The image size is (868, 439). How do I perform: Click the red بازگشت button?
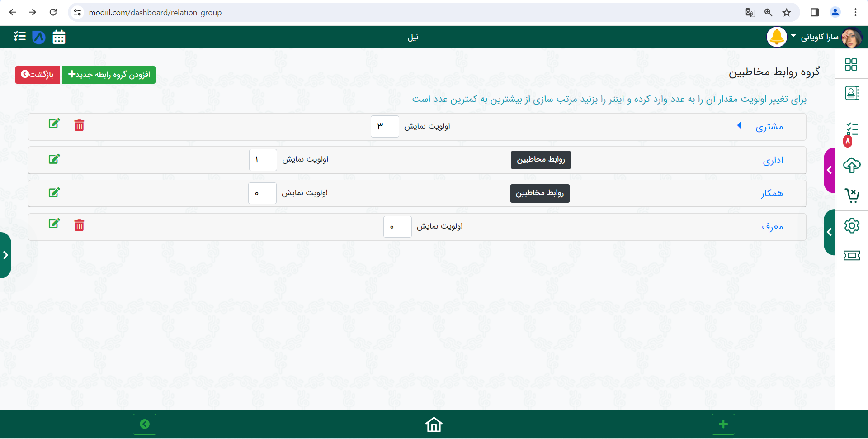(x=37, y=75)
